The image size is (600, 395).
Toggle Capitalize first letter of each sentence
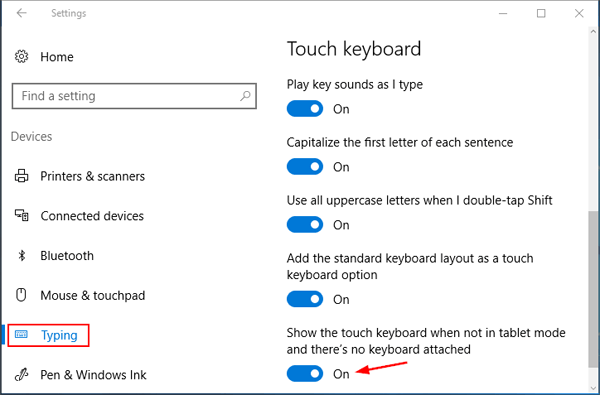(x=305, y=167)
